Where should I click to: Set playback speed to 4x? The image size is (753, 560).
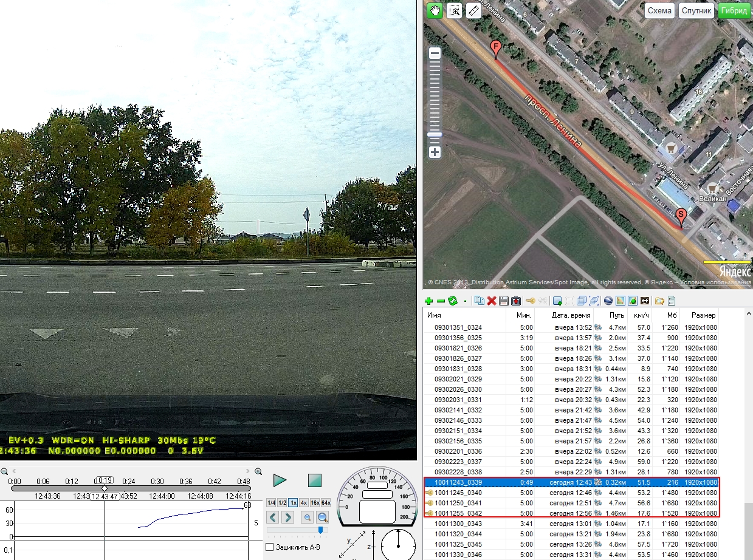point(303,503)
